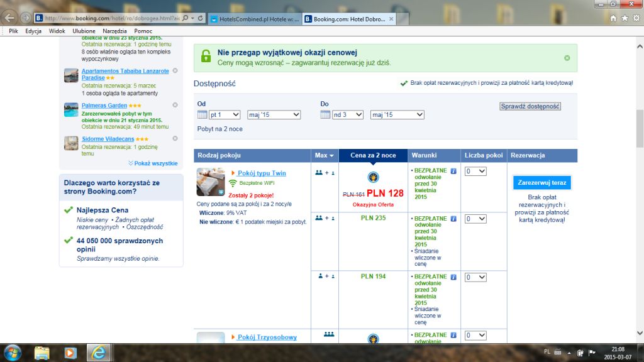
Task: Open File Explorer from the taskbar
Action: (42, 353)
